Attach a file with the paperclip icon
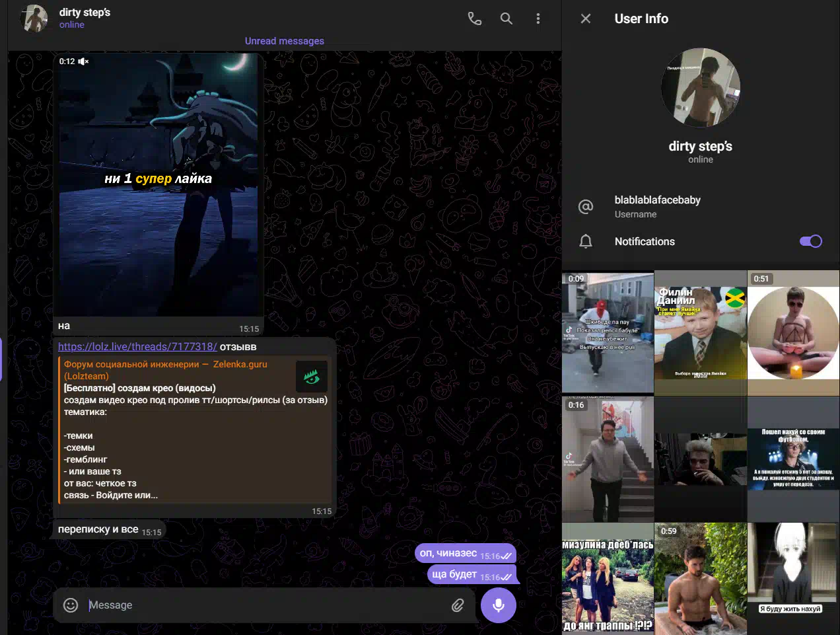The height and width of the screenshot is (635, 840). coord(458,605)
